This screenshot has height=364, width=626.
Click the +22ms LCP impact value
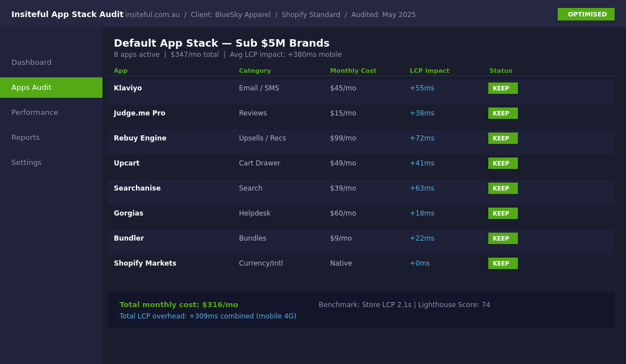point(422,238)
